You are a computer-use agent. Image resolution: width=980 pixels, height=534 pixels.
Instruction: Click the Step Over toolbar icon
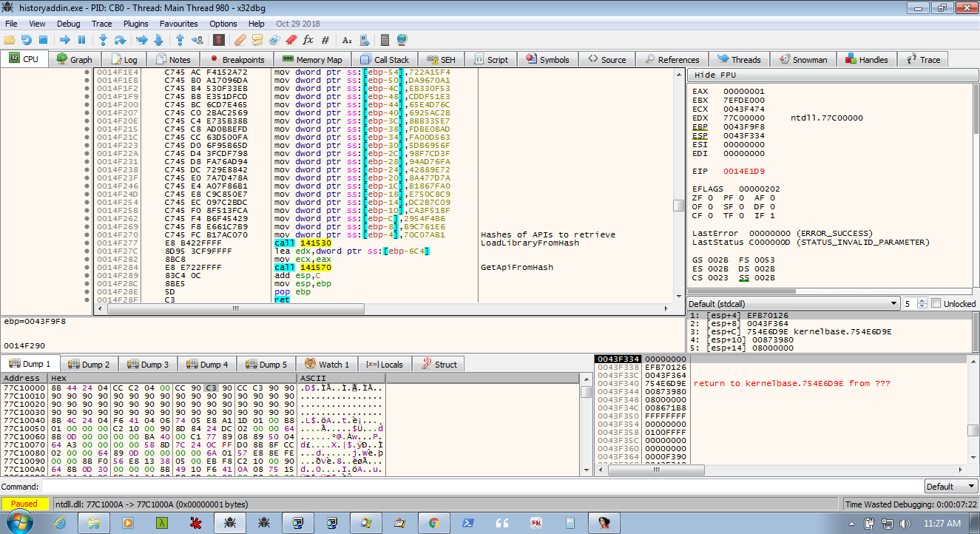click(x=121, y=40)
